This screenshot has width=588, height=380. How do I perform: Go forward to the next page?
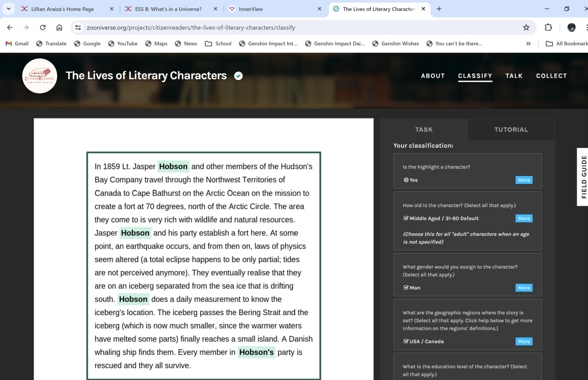(26, 28)
